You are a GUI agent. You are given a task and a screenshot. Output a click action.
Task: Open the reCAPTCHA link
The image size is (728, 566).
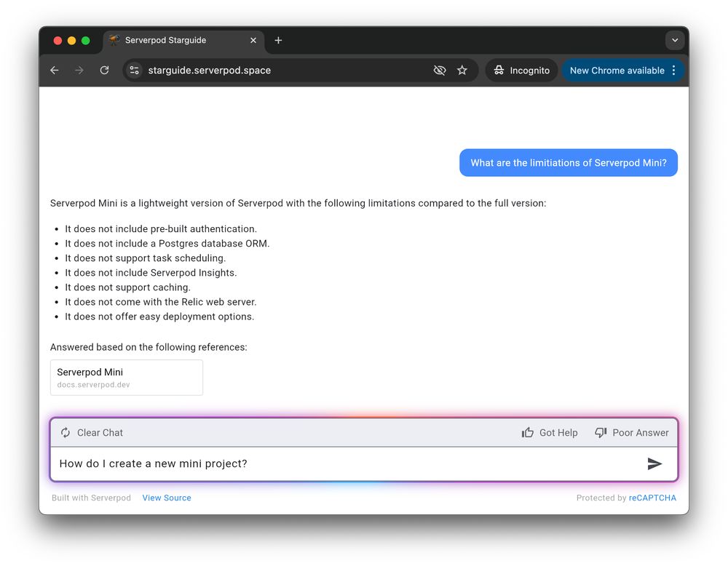pyautogui.click(x=652, y=498)
